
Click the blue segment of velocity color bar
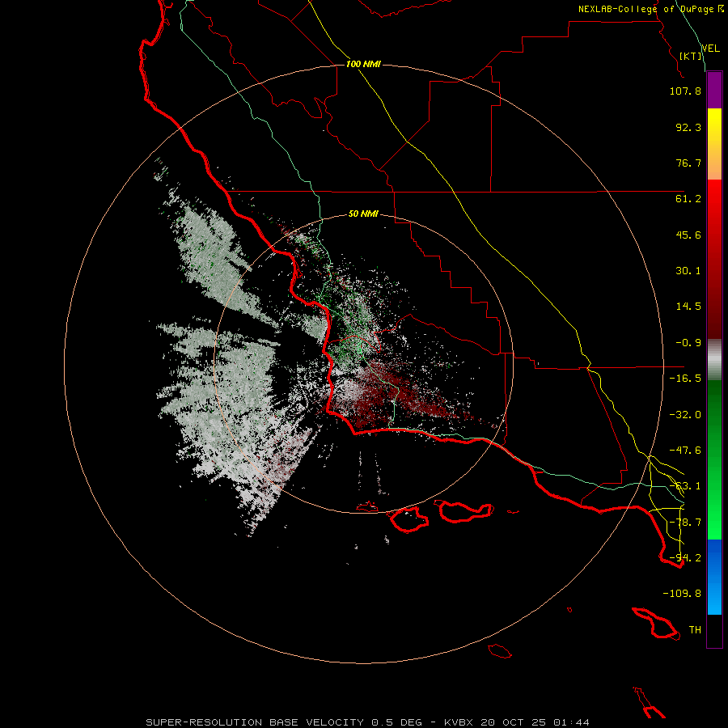pos(714,577)
